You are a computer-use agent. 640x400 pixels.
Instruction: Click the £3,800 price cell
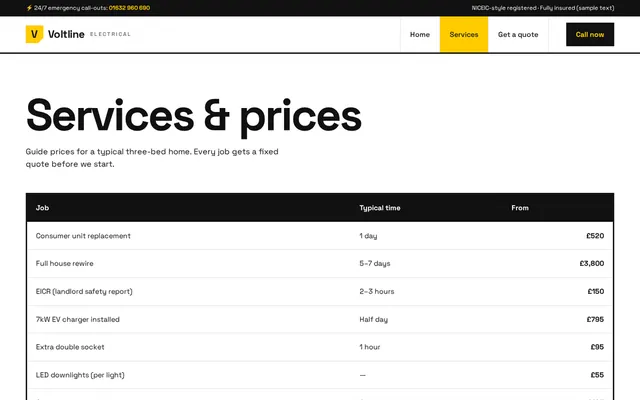[591, 264]
